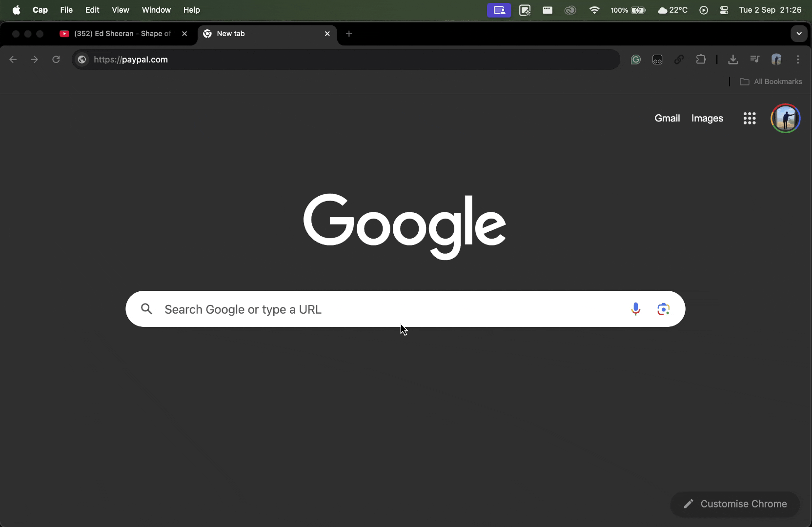Start voice search with microphone icon
Viewport: 812px width, 527px height.
point(635,309)
